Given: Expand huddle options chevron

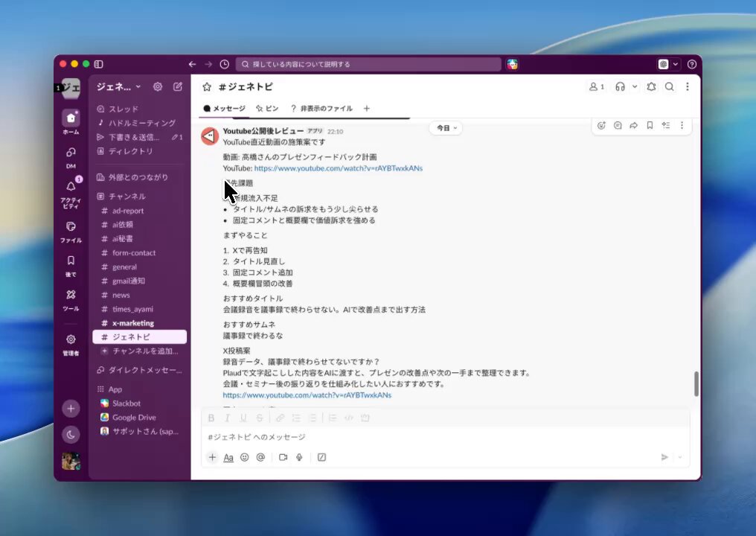Looking at the screenshot, I should [x=635, y=87].
